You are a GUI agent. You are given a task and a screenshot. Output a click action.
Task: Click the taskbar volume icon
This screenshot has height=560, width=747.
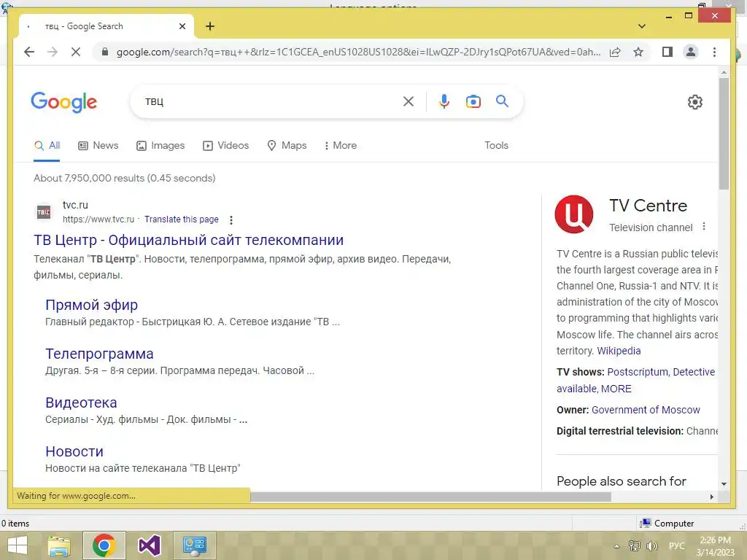651,546
